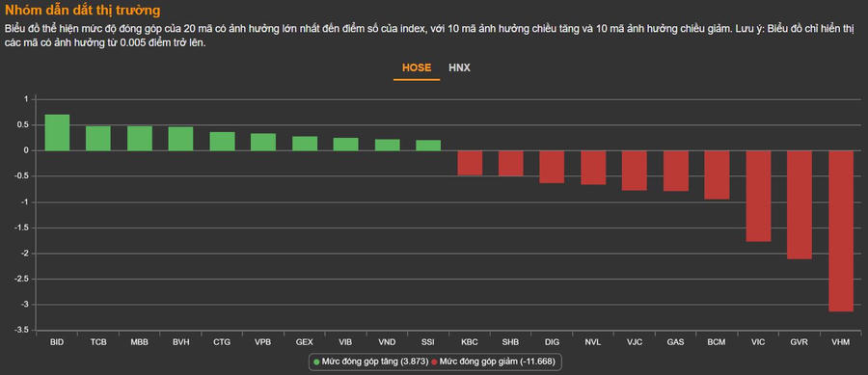Select the VIC red bar
This screenshot has width=868, height=375.
pos(758,196)
